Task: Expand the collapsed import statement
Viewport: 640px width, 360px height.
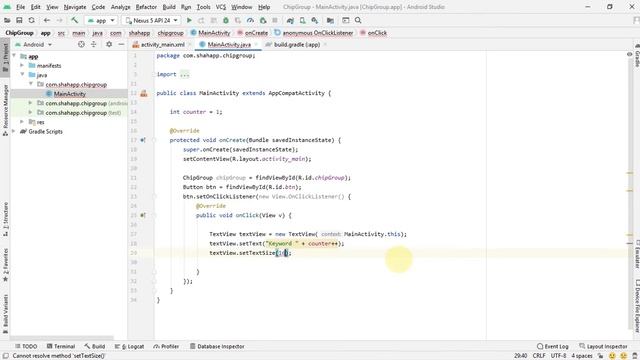Action: (184, 74)
